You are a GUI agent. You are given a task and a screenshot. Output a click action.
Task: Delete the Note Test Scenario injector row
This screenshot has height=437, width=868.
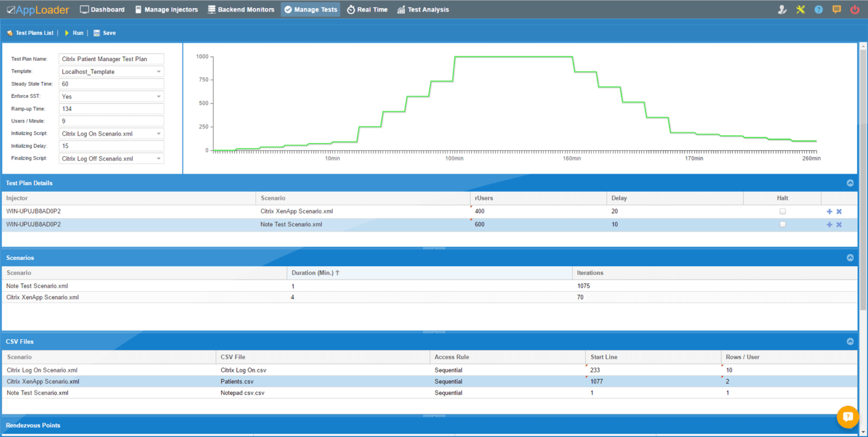tap(839, 224)
